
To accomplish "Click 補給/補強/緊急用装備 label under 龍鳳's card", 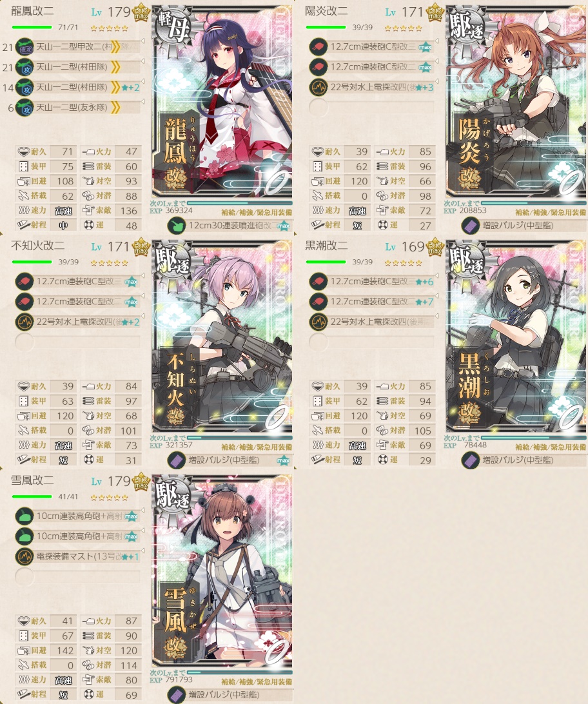I will [x=257, y=212].
